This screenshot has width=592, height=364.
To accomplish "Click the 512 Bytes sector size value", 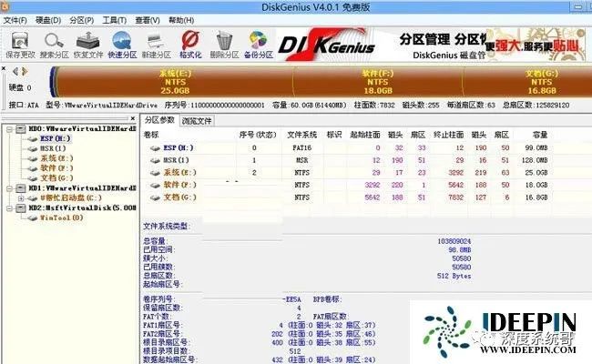I will (x=454, y=276).
